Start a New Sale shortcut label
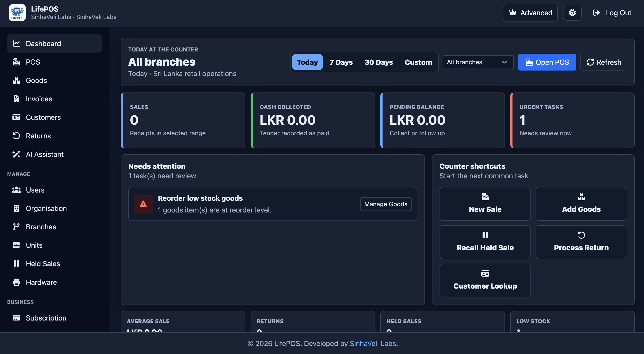 click(x=485, y=209)
